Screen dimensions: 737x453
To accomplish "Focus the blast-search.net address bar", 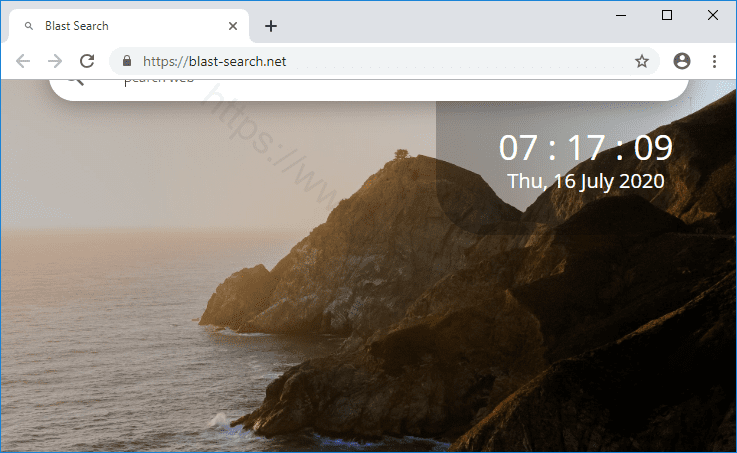I will tap(380, 61).
